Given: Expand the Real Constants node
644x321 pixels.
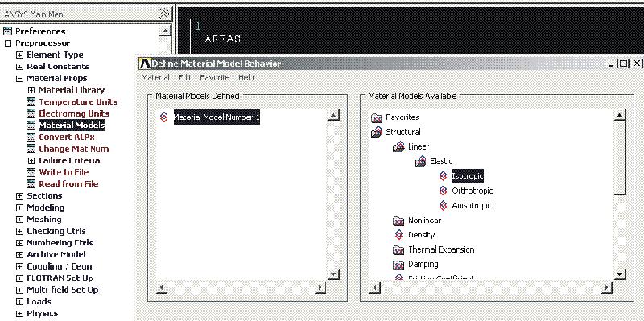Looking at the screenshot, I should [19, 67].
